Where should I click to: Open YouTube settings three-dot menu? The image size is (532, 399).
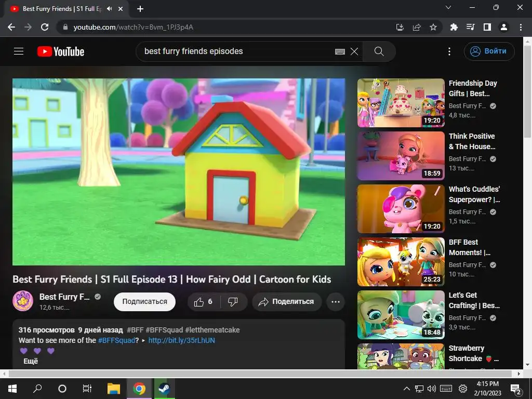point(449,51)
